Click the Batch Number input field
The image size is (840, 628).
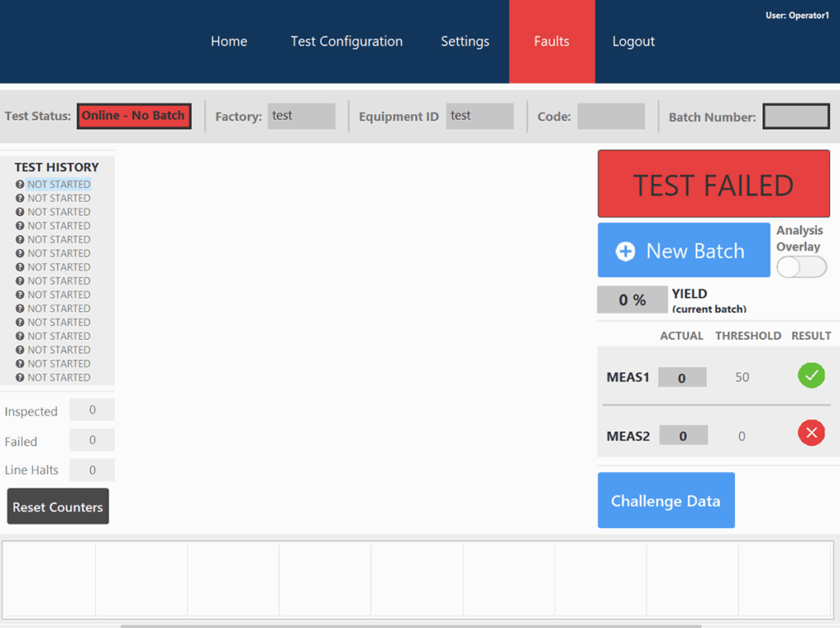tap(796, 117)
